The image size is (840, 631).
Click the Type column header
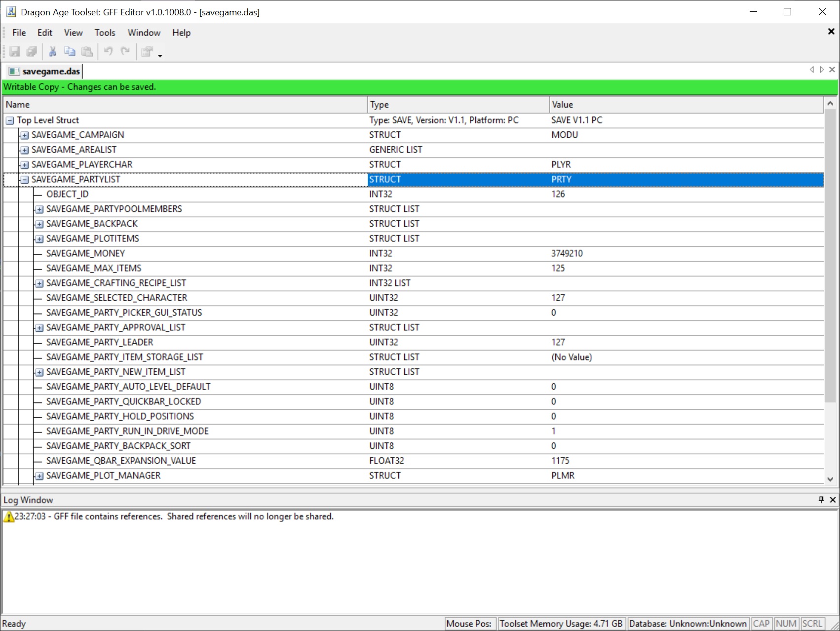[x=458, y=105]
